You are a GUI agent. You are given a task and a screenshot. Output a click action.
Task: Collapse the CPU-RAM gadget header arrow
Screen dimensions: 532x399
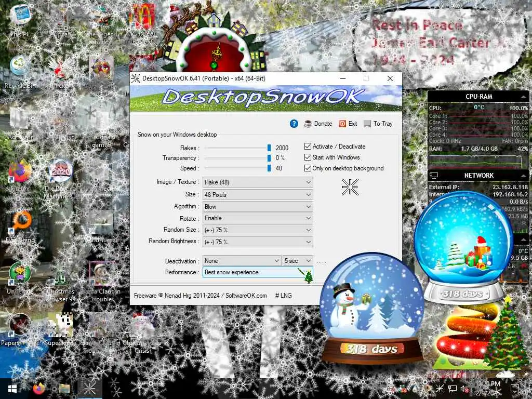coord(524,97)
